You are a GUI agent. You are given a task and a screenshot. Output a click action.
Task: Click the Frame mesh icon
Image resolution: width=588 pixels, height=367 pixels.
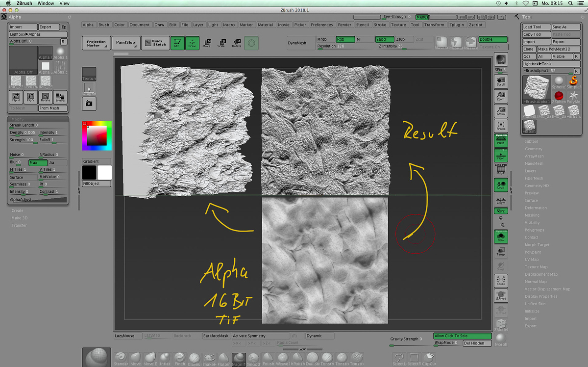click(501, 125)
